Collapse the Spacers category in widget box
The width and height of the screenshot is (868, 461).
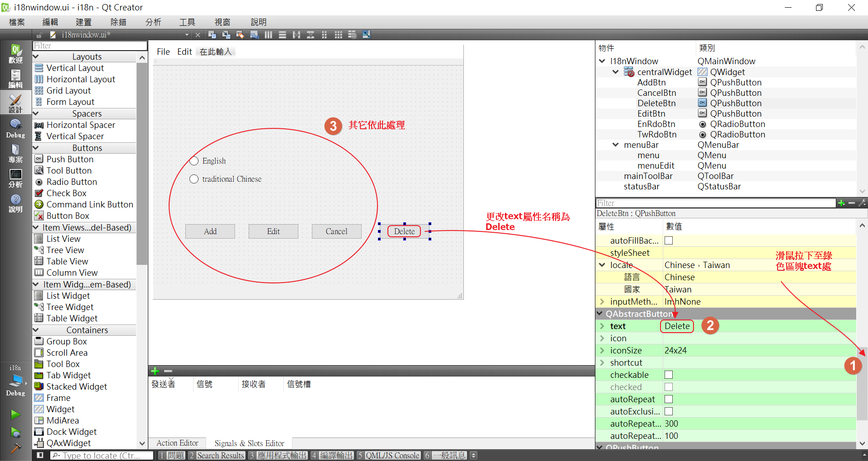pos(36,113)
